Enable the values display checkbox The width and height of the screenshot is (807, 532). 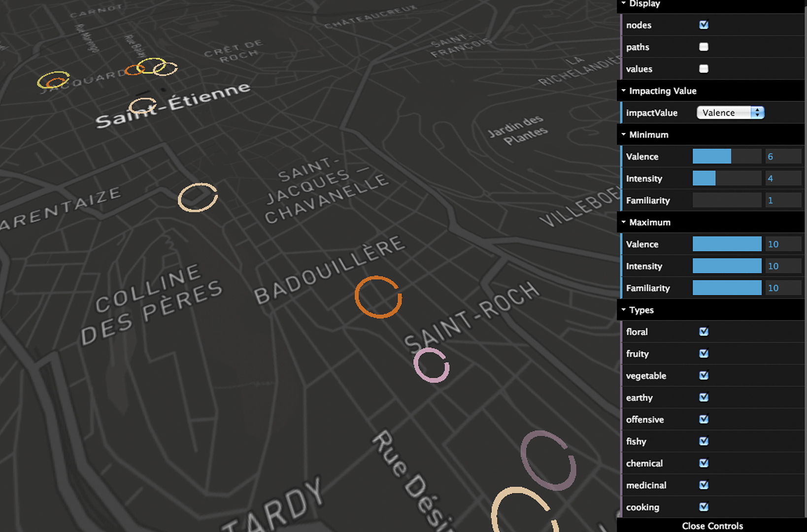point(704,69)
